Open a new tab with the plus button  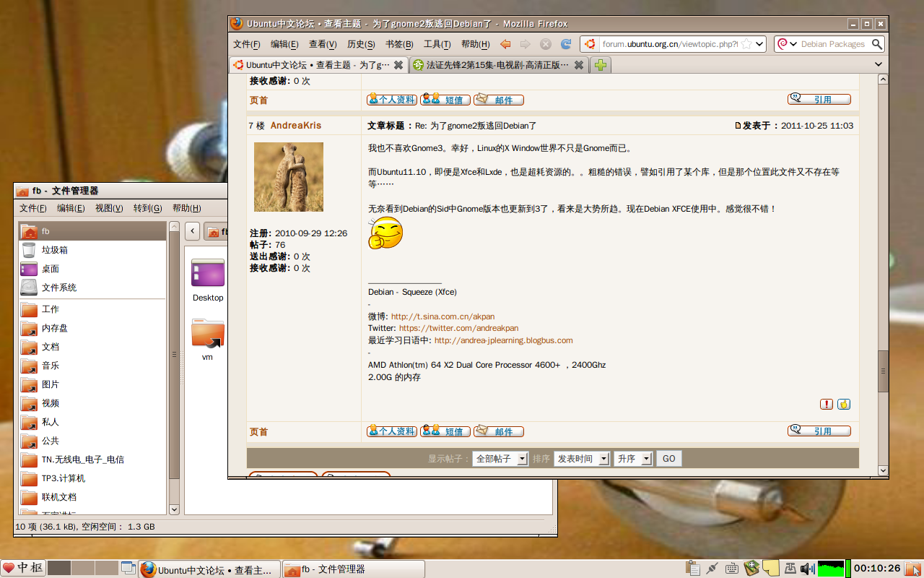[600, 65]
